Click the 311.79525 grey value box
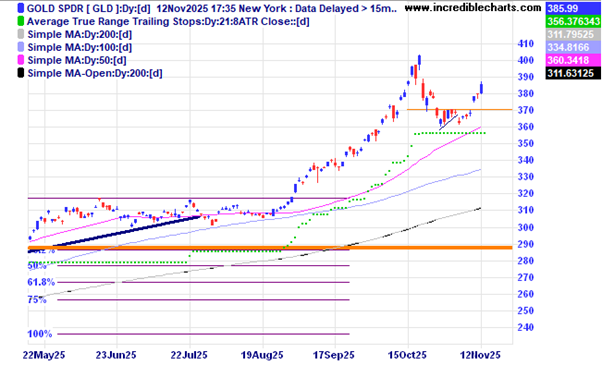 (573, 34)
